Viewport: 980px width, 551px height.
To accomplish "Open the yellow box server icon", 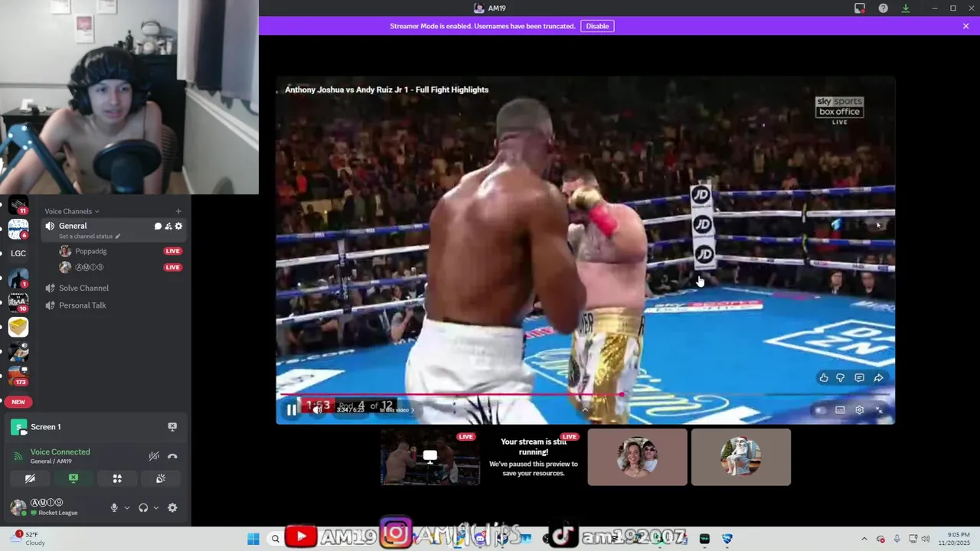I will click(x=18, y=327).
